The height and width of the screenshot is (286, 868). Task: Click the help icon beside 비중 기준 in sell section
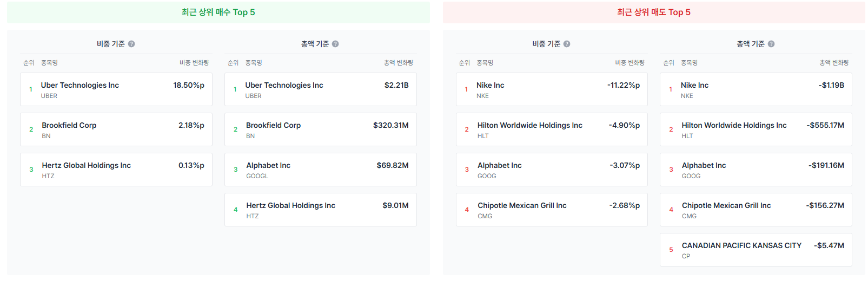click(x=567, y=44)
